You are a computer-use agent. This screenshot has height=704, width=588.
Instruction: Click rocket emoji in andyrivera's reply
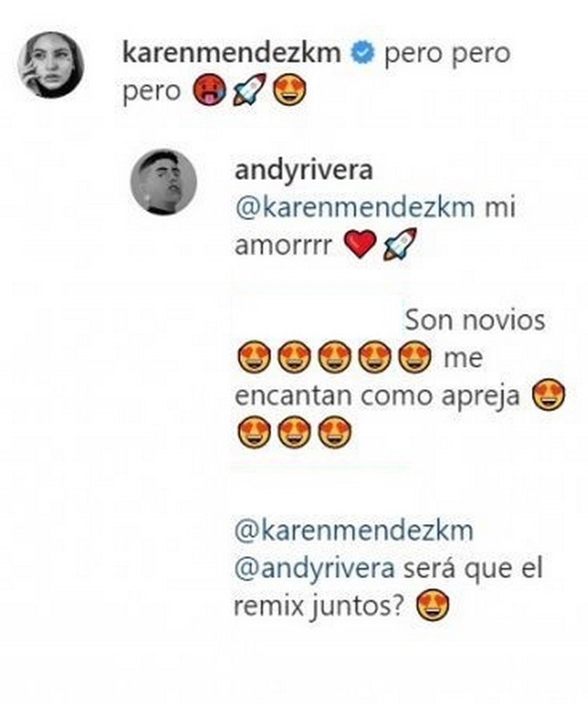point(400,244)
